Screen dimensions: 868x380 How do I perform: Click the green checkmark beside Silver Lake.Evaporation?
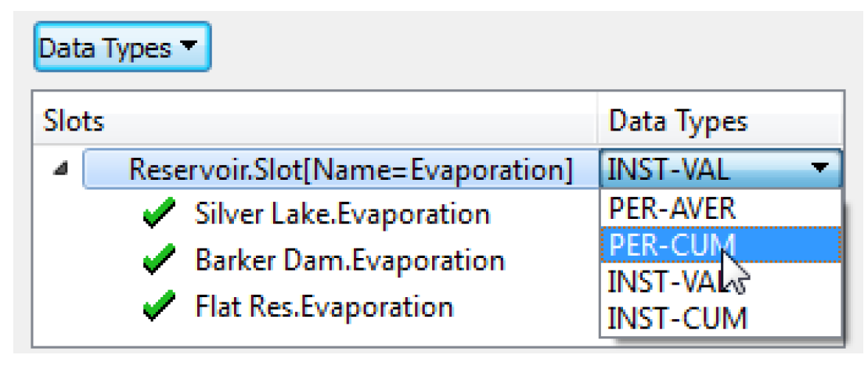click(158, 214)
